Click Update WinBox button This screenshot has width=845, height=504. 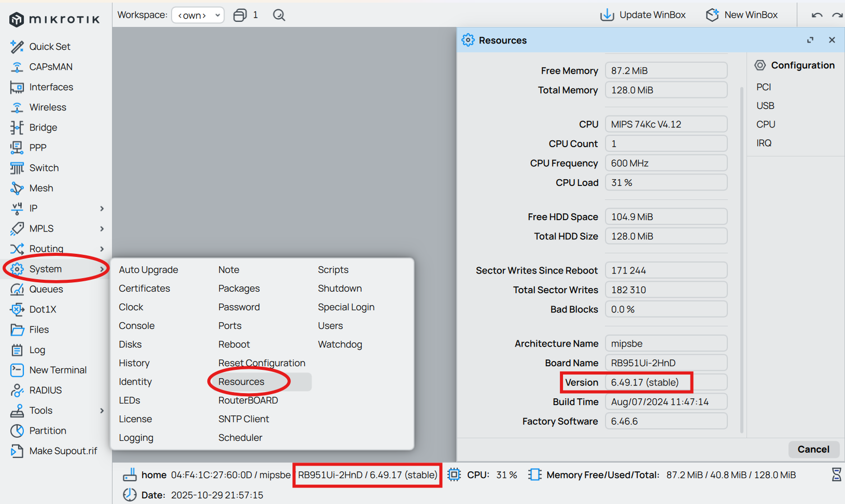tap(643, 15)
